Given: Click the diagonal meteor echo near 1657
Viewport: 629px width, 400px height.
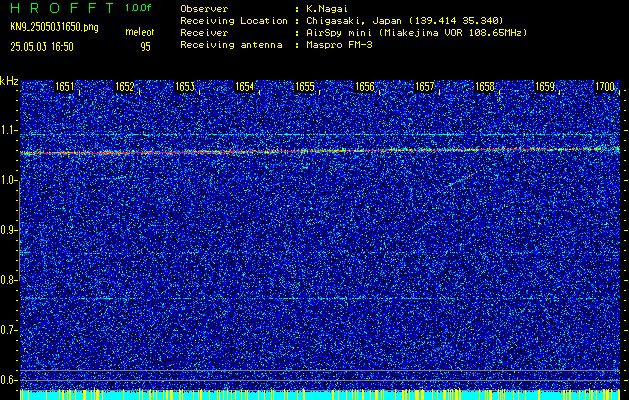Looking at the screenshot, I should click(460, 179).
